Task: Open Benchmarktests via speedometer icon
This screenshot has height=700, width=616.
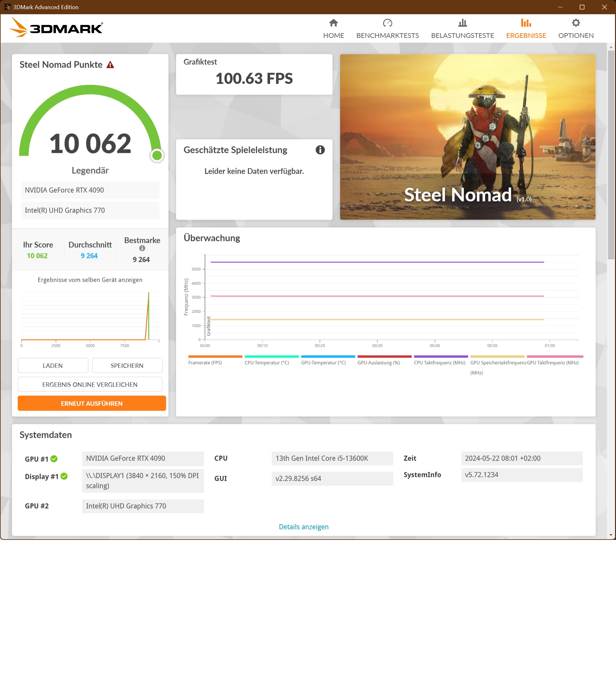Action: tap(387, 27)
